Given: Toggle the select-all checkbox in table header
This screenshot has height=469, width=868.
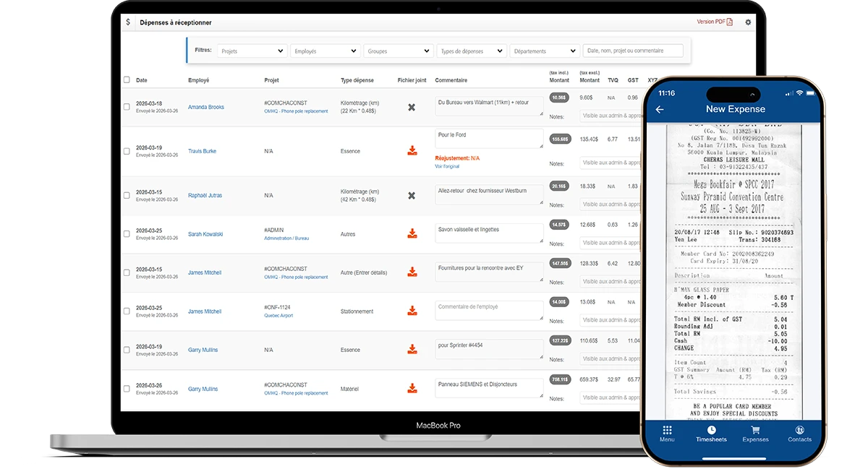Looking at the screenshot, I should 127,80.
